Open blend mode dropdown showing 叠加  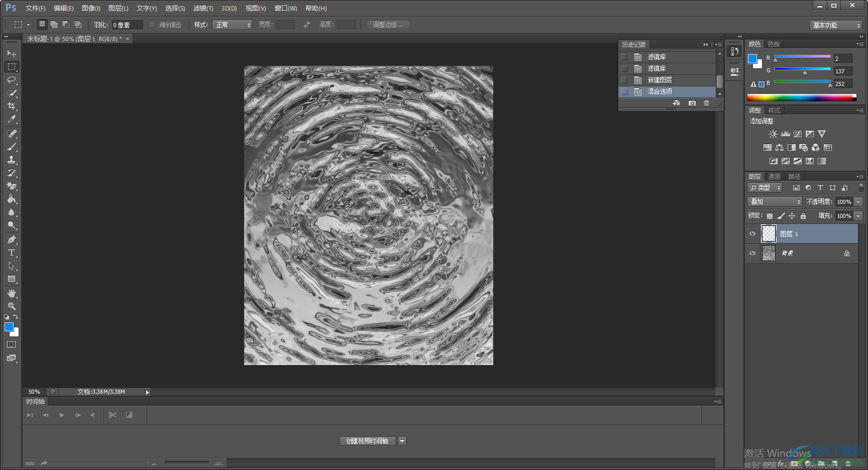click(x=775, y=201)
